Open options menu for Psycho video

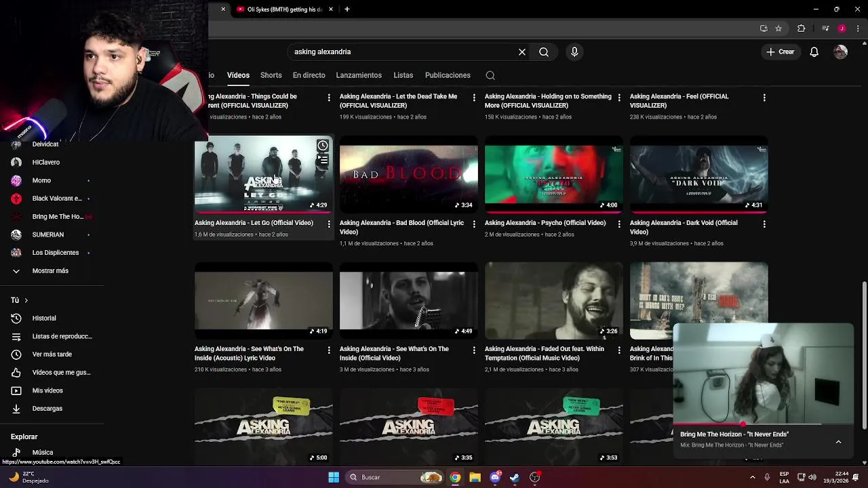pos(619,224)
